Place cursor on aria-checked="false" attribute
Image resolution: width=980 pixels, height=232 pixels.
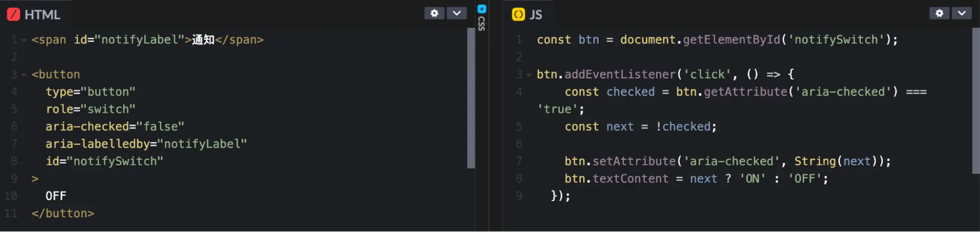point(115,127)
